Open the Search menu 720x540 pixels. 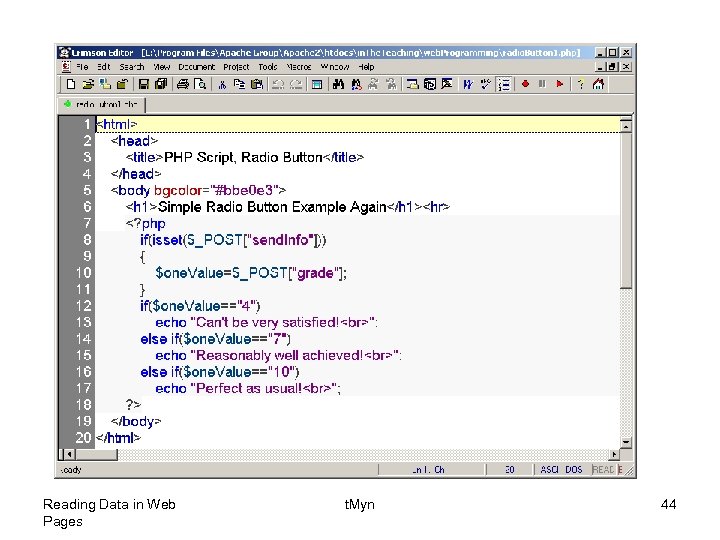point(132,67)
